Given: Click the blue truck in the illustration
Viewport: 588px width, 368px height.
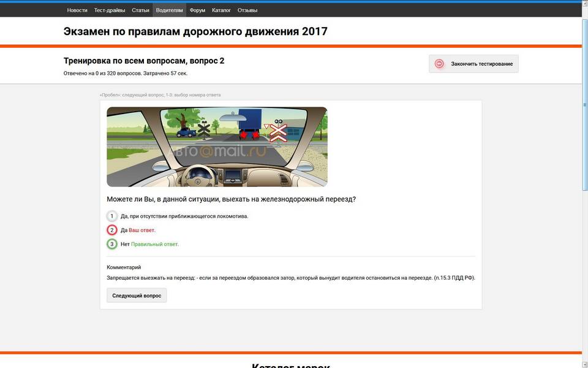Looking at the screenshot, I should coord(249,121).
